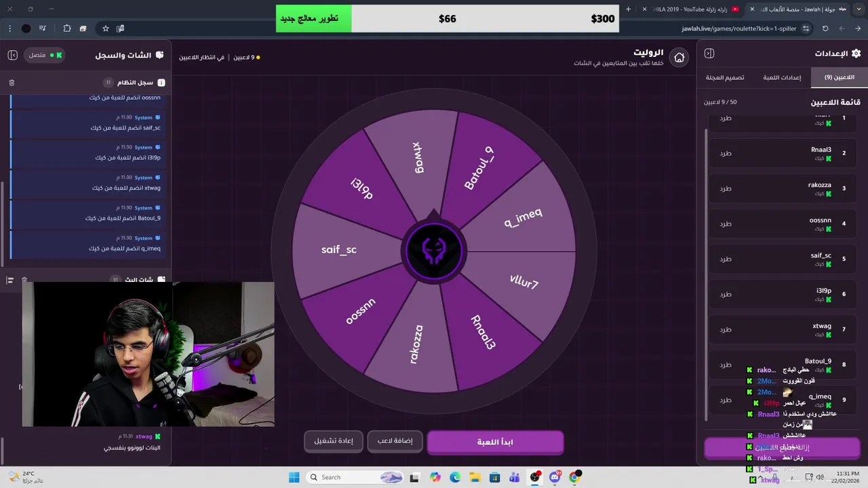This screenshot has height=488, width=868.
Task: Kick player oossnn
Action: coord(726,224)
